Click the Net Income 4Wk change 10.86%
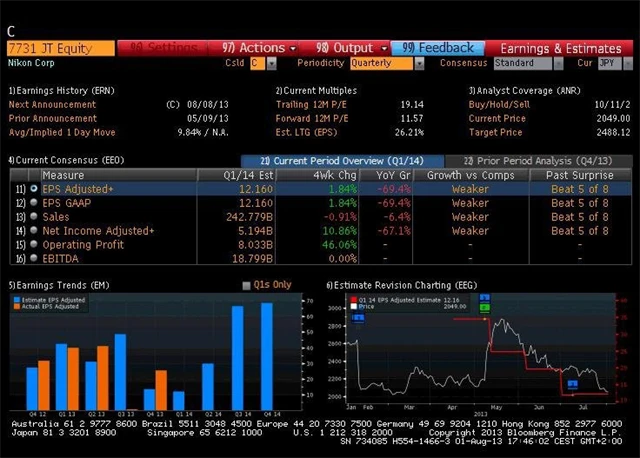 (x=340, y=231)
